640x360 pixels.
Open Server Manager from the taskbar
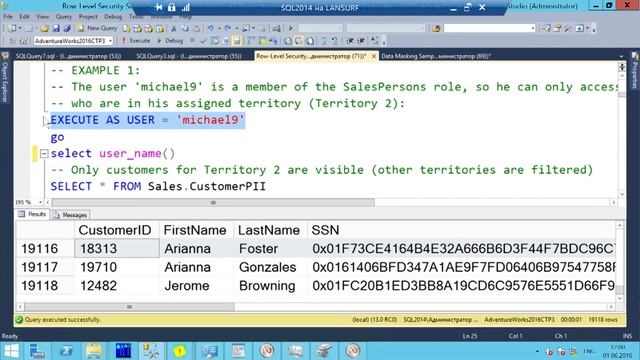coord(37,351)
